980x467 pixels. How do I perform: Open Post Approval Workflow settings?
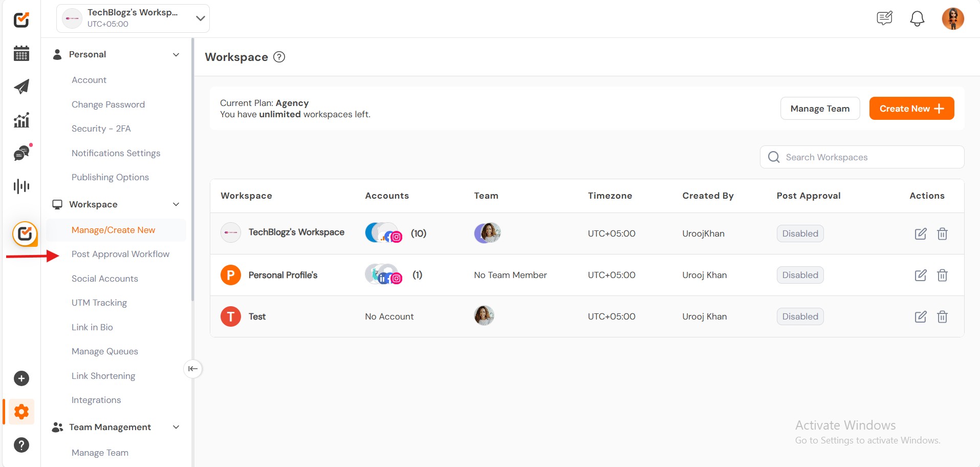tap(120, 254)
